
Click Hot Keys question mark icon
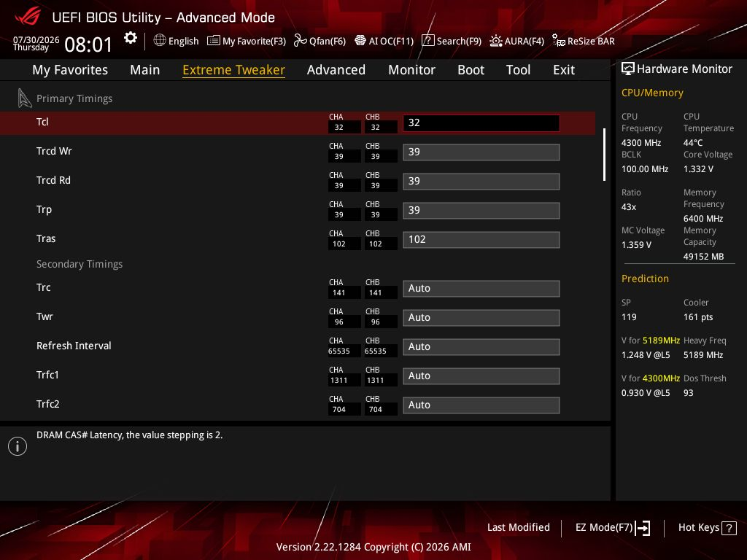(729, 528)
